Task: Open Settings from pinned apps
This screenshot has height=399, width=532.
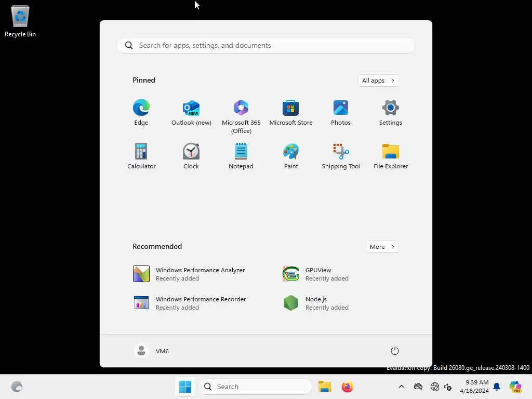Action: point(391,113)
